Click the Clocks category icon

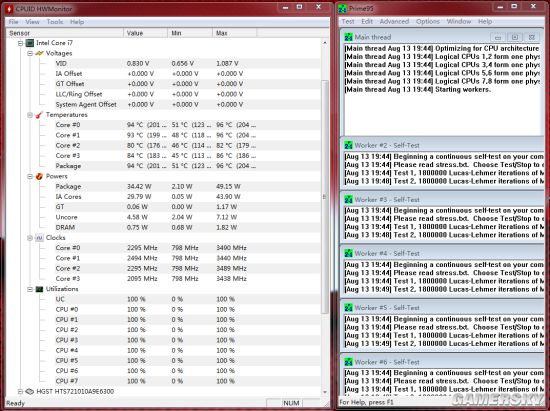pos(39,238)
